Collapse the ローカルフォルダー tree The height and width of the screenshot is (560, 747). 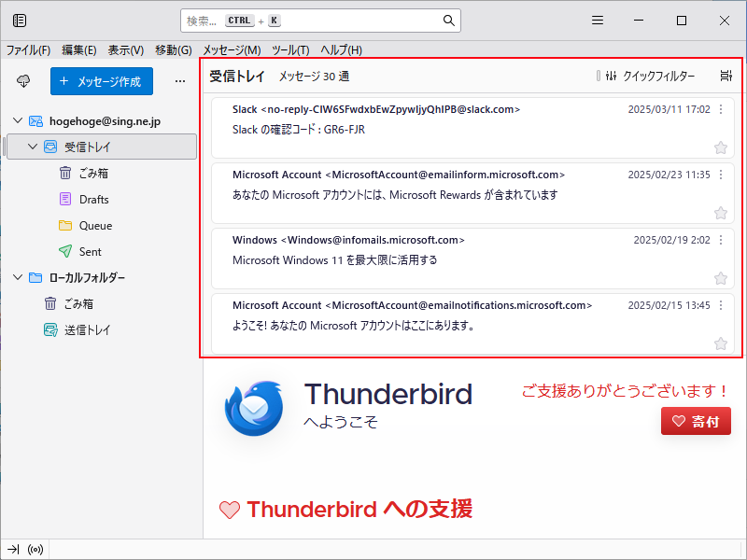tap(18, 277)
